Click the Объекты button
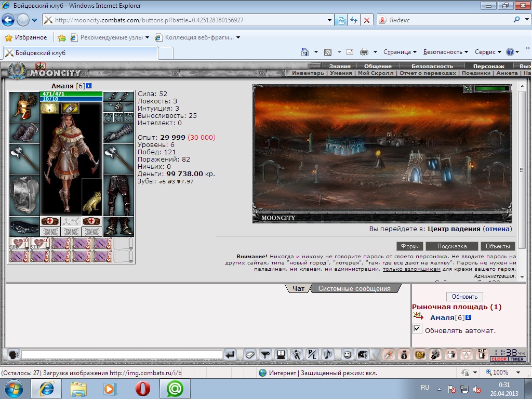 click(x=498, y=246)
